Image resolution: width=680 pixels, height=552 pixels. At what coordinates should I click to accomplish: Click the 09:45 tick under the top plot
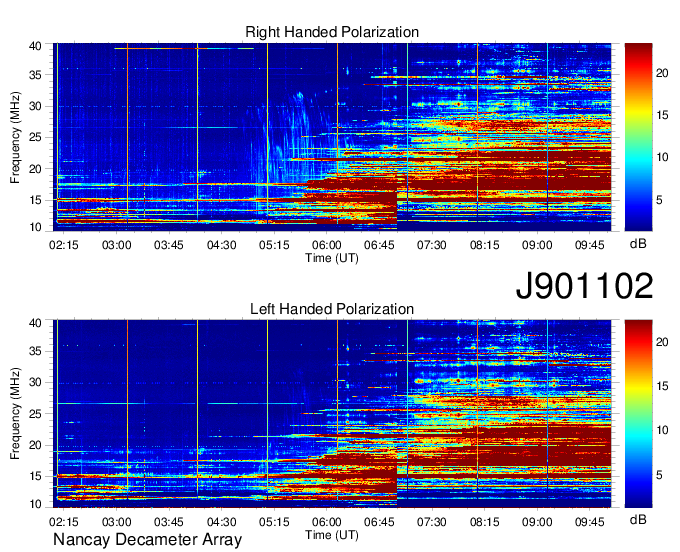(589, 245)
